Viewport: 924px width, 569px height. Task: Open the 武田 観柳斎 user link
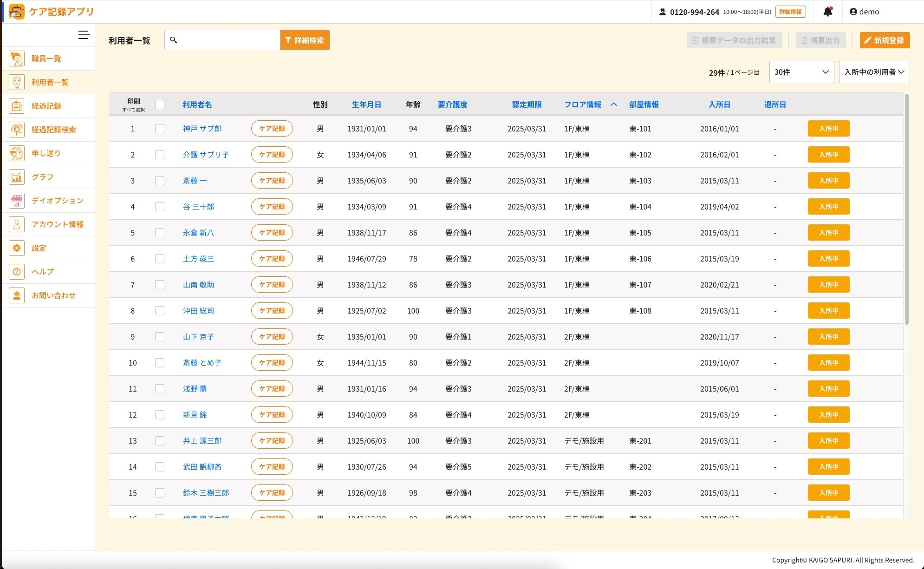click(x=202, y=467)
